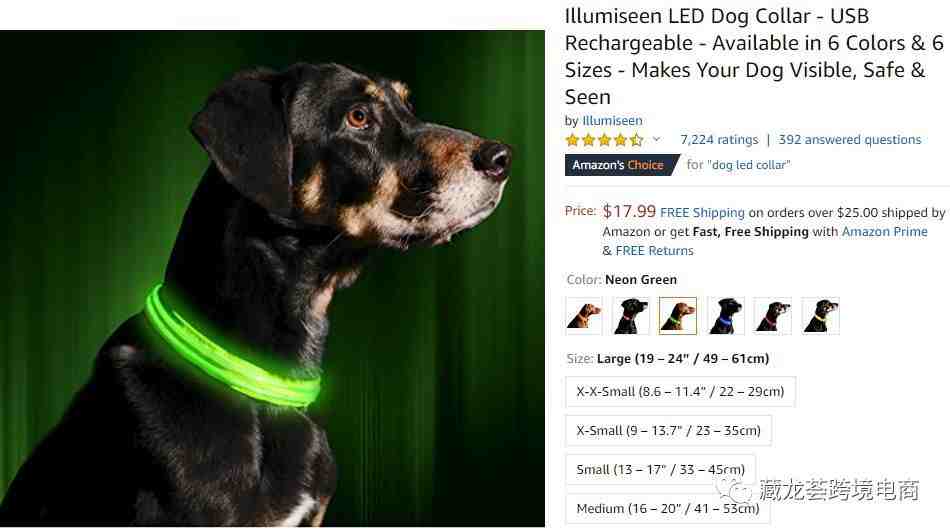Click the star rating icons

tap(604, 141)
